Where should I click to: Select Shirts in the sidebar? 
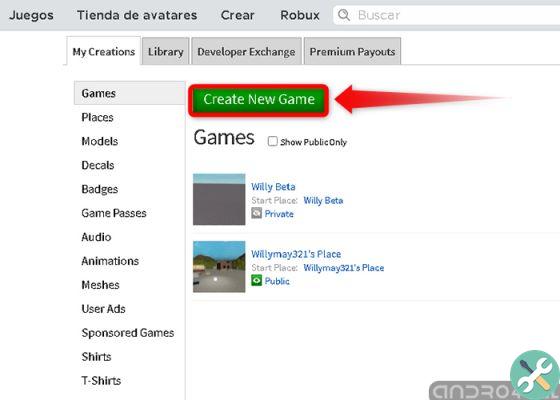(x=96, y=356)
